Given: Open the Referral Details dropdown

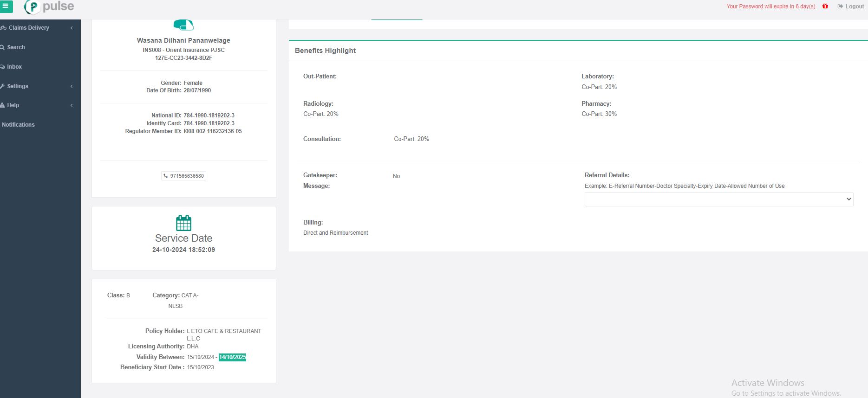Looking at the screenshot, I should pos(718,199).
